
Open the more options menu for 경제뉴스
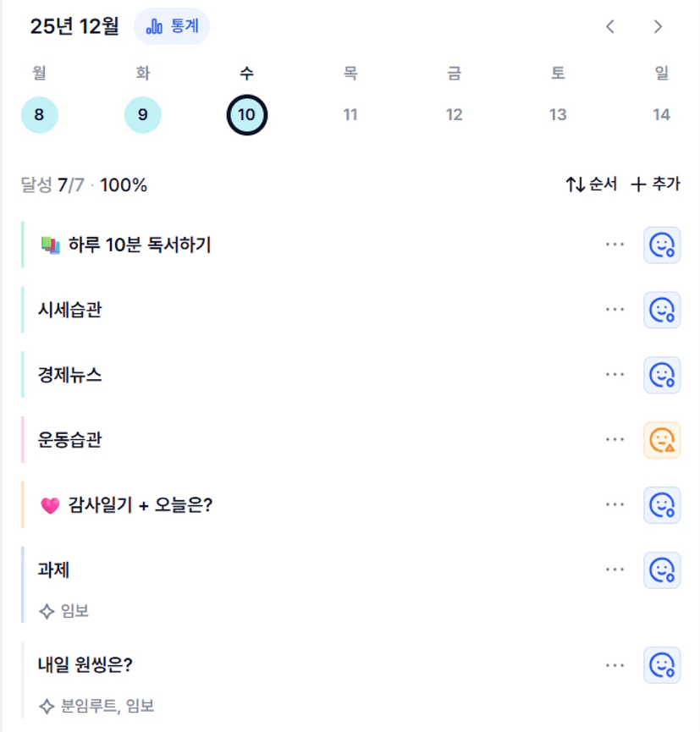point(615,375)
